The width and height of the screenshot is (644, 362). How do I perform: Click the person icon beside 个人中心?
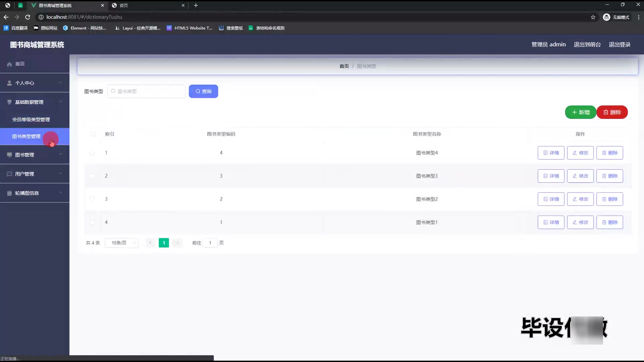pyautogui.click(x=9, y=83)
